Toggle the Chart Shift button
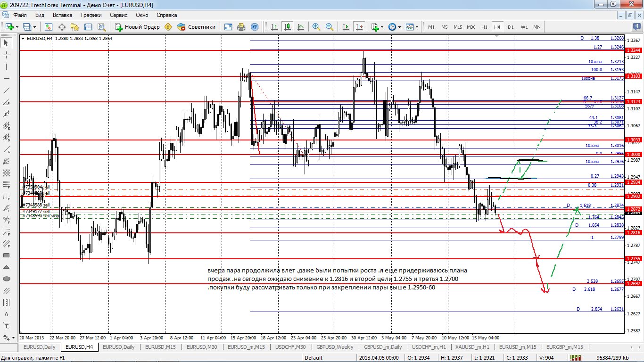This screenshot has height=362, width=644. point(360,27)
